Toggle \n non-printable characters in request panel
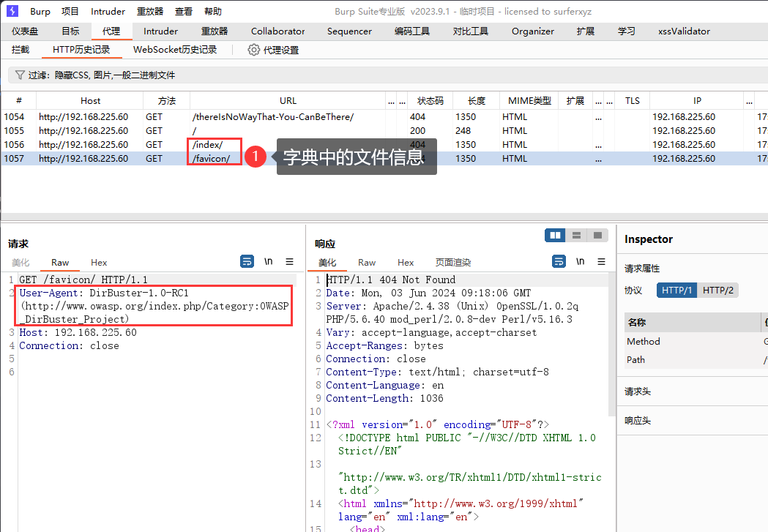Image resolution: width=768 pixels, height=532 pixels. coord(269,261)
